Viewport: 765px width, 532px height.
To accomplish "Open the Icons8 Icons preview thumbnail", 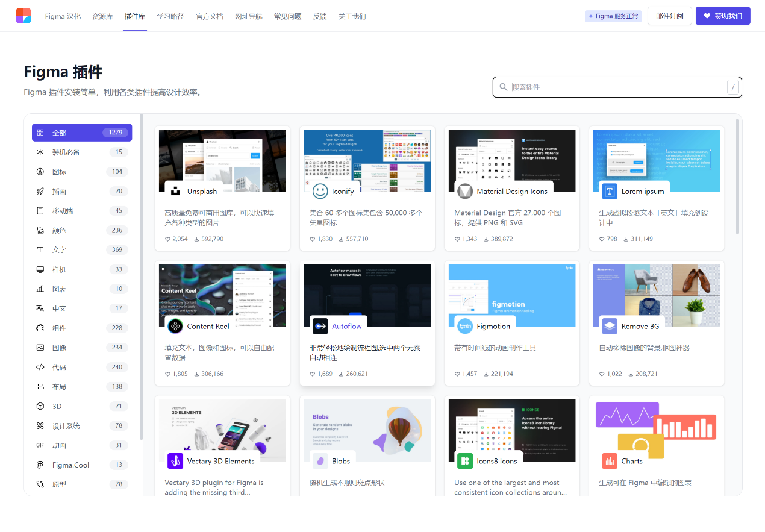I will click(x=512, y=431).
